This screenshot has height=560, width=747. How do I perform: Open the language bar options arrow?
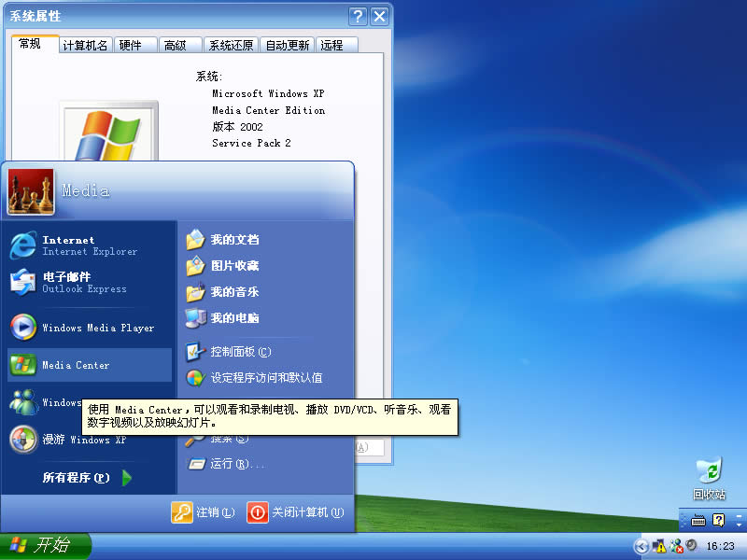pos(739,525)
